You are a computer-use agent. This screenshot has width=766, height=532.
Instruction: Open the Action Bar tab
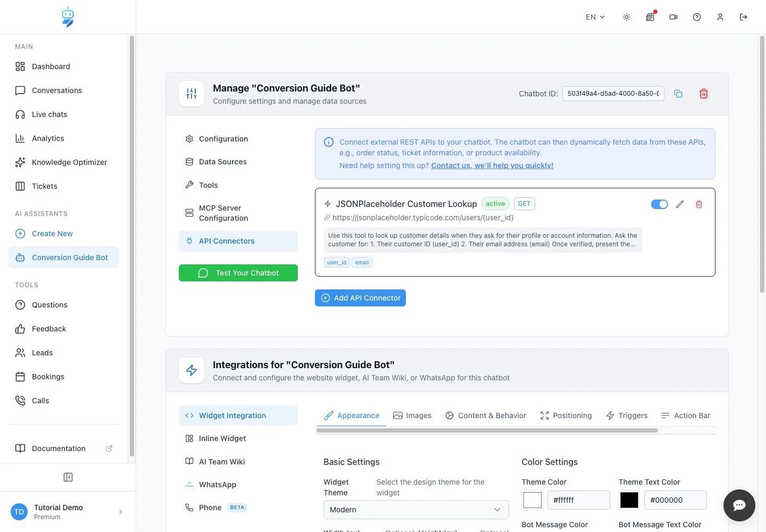pos(686,415)
